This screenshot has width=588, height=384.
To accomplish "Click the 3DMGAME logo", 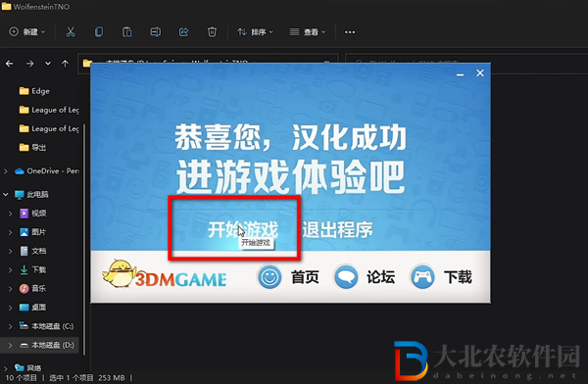I will 165,274.
